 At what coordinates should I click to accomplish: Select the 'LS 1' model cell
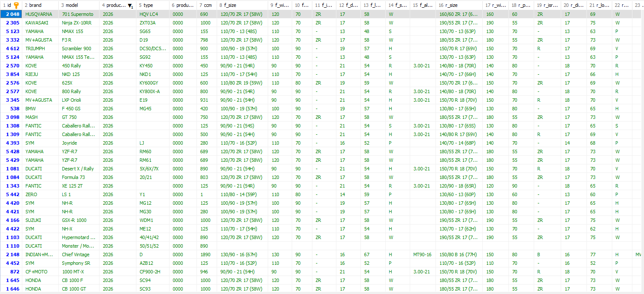[x=79, y=194]
